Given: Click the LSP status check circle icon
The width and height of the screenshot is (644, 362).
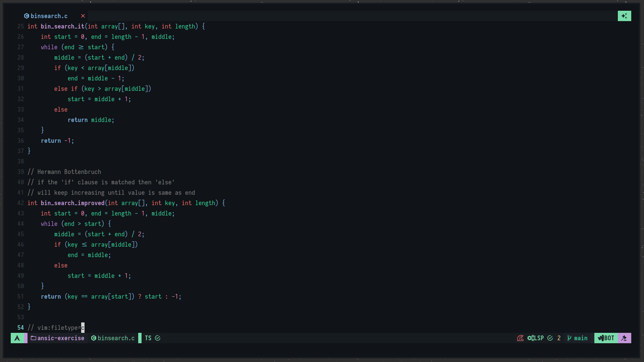Looking at the screenshot, I should coord(550,338).
